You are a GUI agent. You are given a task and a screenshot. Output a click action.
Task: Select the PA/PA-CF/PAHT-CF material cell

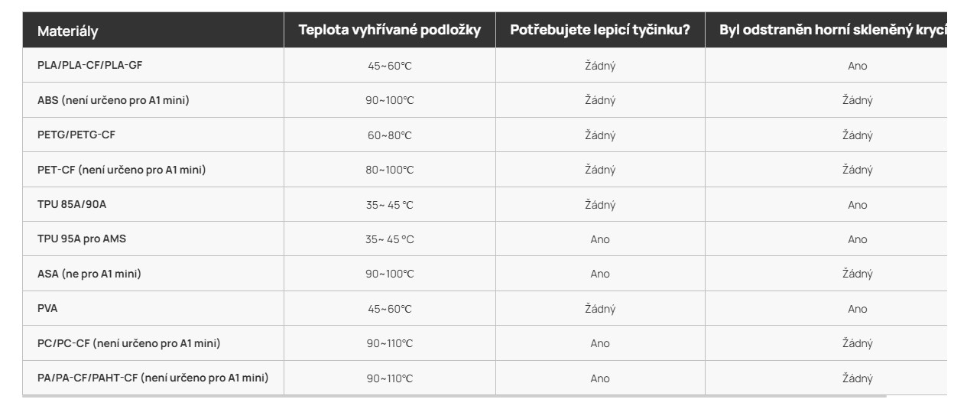(153, 378)
